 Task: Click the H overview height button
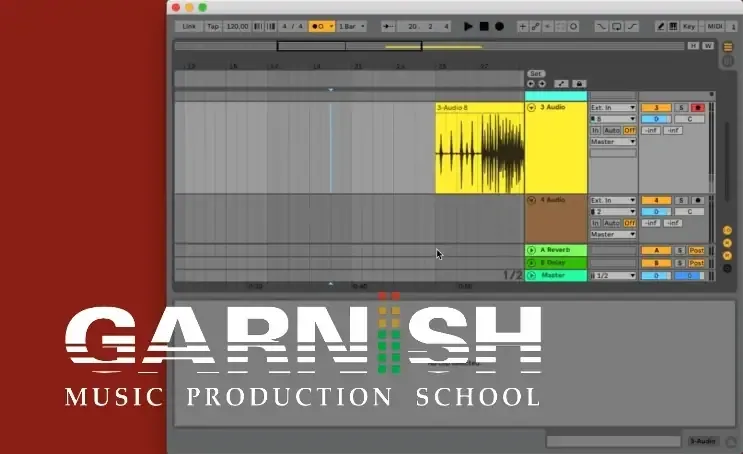[693, 45]
